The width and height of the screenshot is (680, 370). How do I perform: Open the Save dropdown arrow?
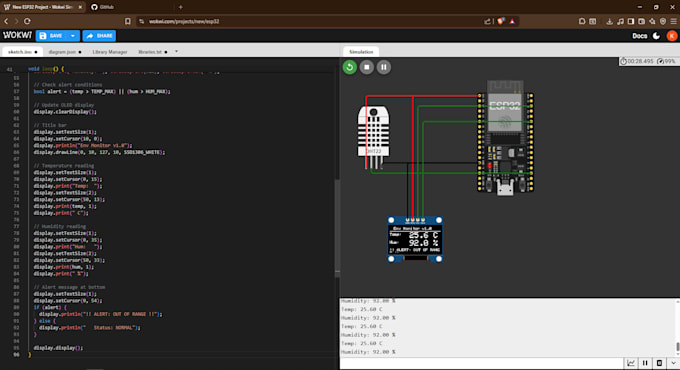pos(73,36)
